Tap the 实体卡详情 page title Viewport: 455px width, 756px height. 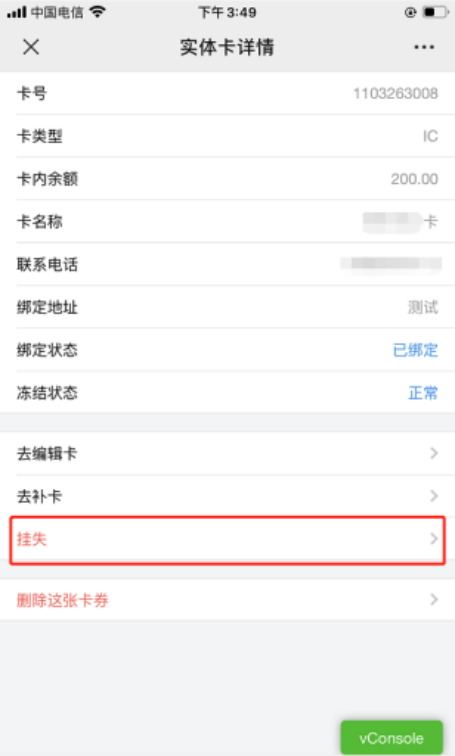227,47
